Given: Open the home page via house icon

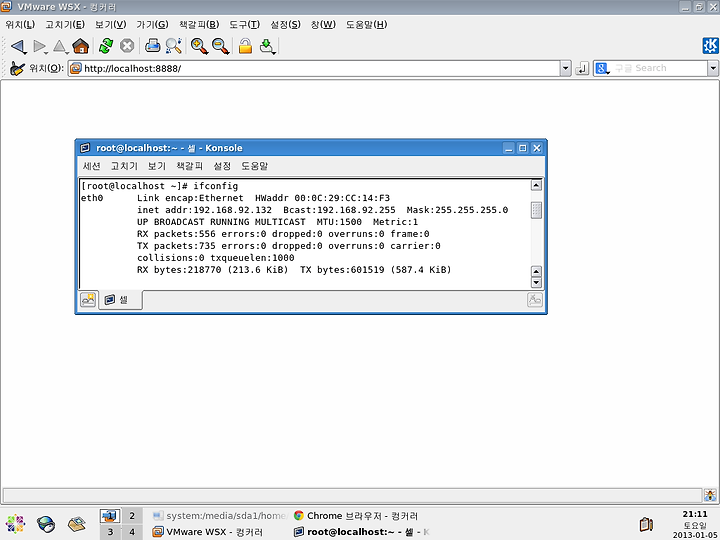Looking at the screenshot, I should (x=81, y=46).
